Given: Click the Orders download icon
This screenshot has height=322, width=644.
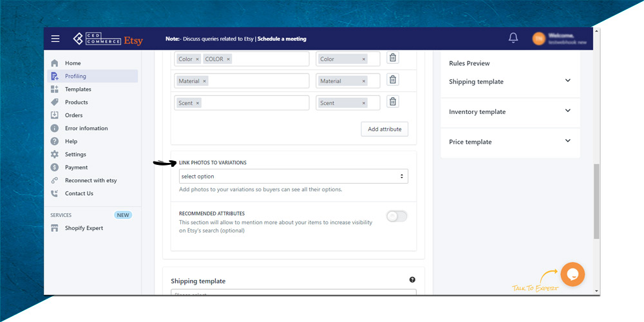Looking at the screenshot, I should point(55,115).
